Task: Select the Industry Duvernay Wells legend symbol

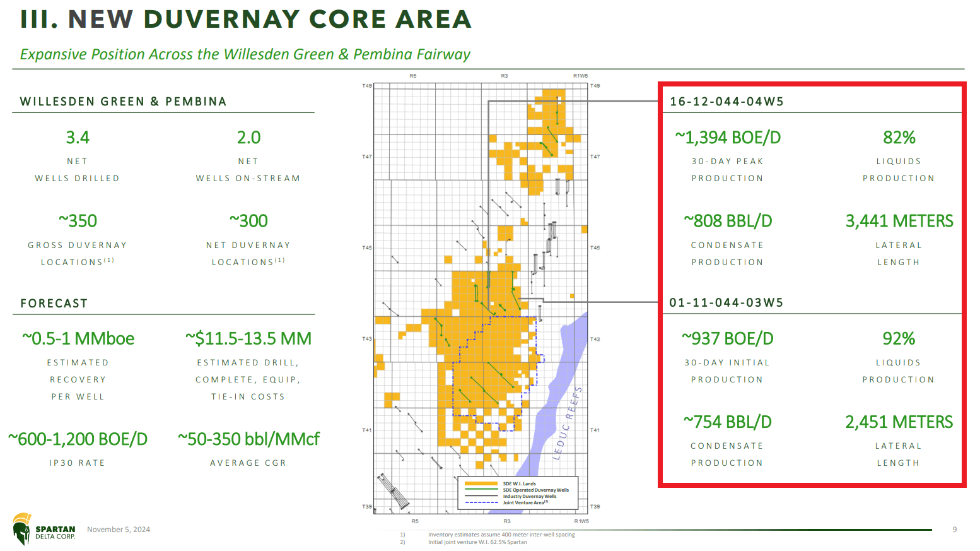Action: coord(481,495)
